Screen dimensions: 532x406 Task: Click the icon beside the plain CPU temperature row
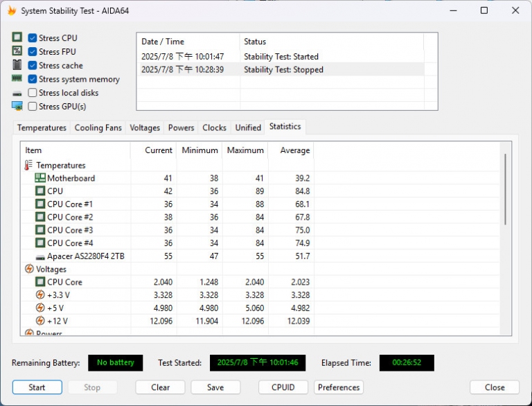(x=40, y=191)
